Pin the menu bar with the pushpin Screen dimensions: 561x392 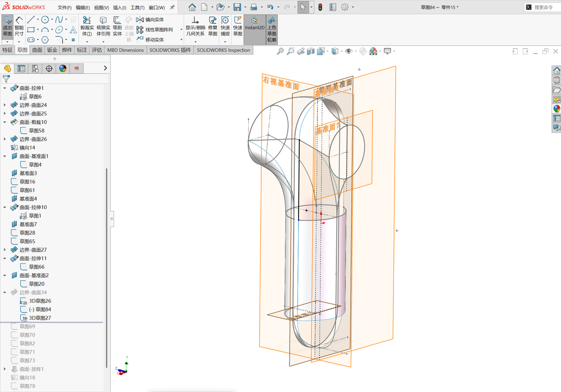[172, 7]
